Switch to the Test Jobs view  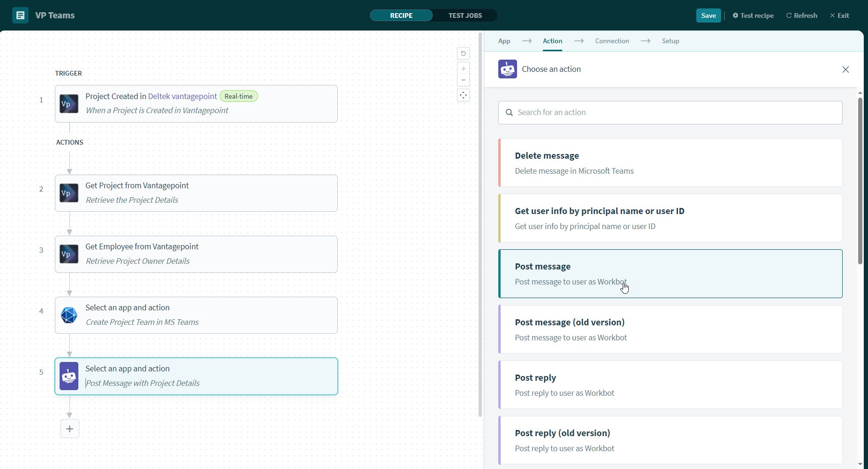click(465, 15)
